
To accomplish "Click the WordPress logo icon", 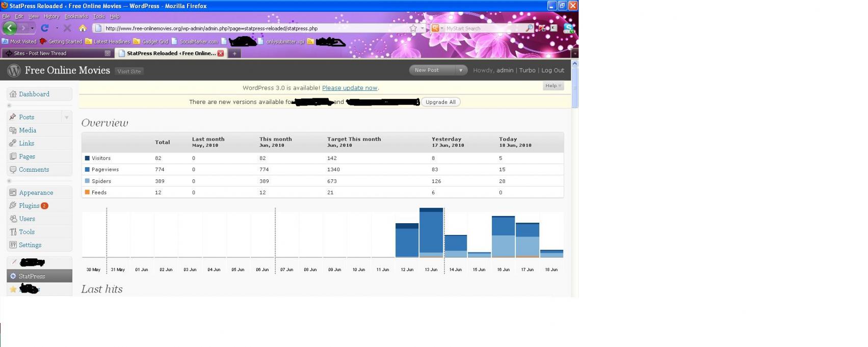I will pyautogui.click(x=14, y=70).
